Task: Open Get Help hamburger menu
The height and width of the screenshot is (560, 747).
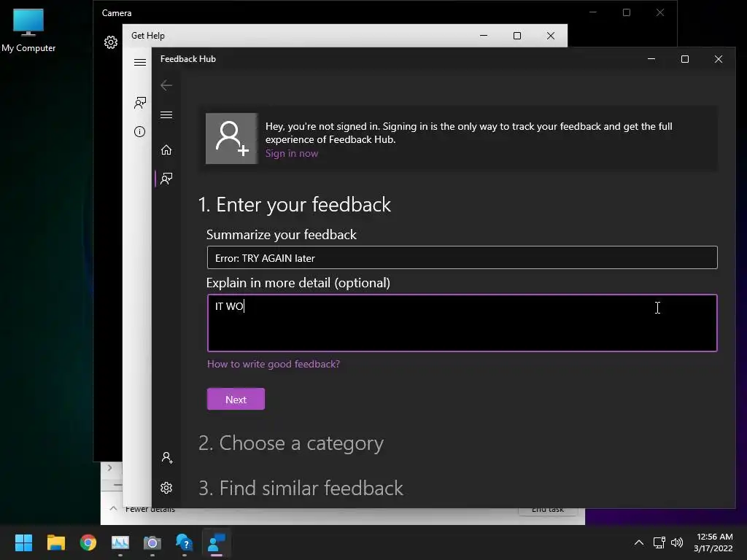Action: pos(139,63)
